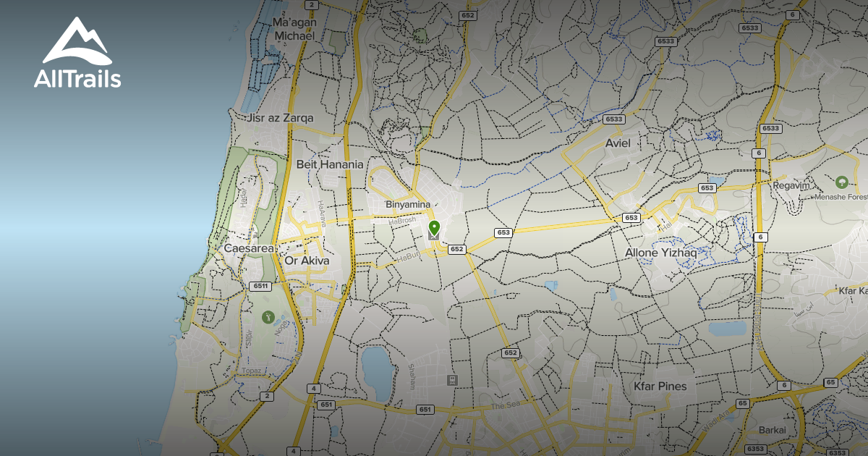Select the Aviel place label
The width and height of the screenshot is (868, 456).
point(618,143)
